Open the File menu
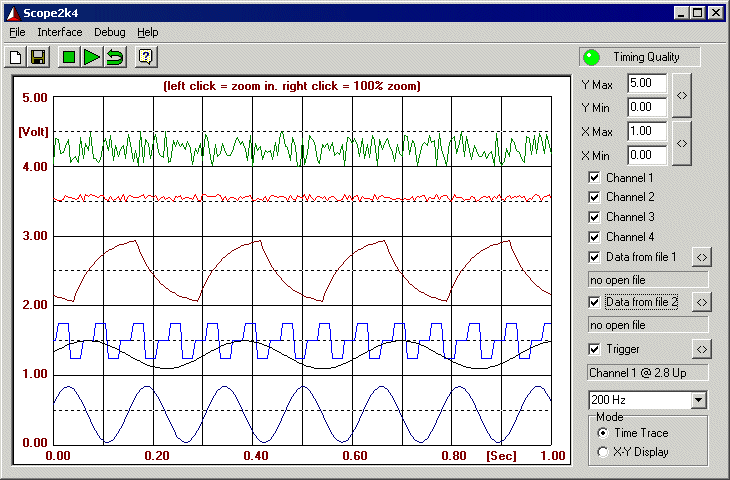The width and height of the screenshot is (730, 480). tap(17, 32)
